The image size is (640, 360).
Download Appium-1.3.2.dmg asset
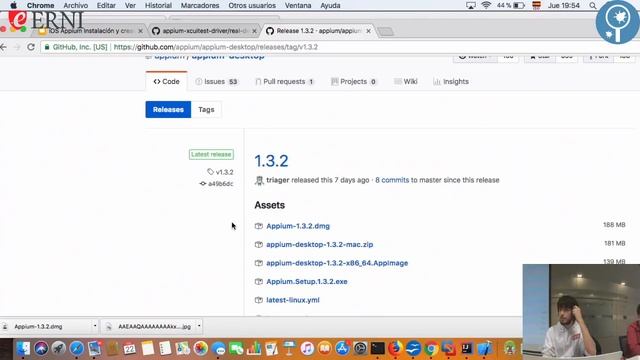(298, 226)
